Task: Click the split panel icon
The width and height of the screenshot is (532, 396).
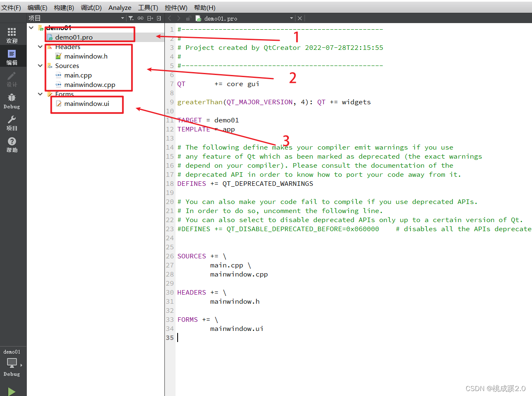Action: coord(150,18)
